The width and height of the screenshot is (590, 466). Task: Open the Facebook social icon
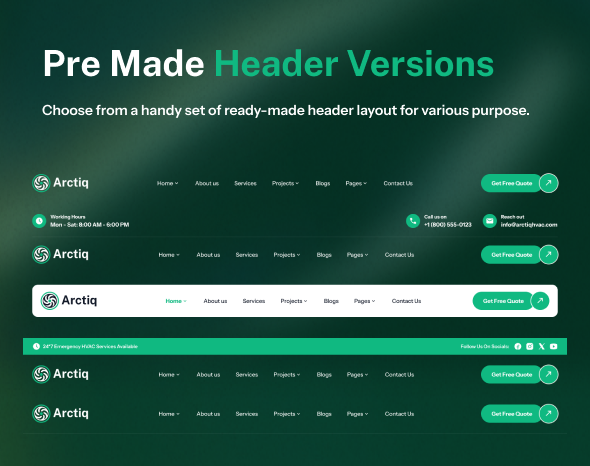pos(518,346)
